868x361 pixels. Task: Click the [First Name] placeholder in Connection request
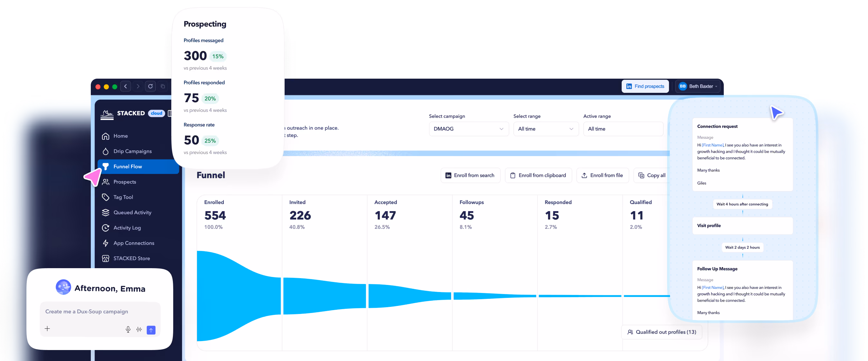[x=713, y=145]
